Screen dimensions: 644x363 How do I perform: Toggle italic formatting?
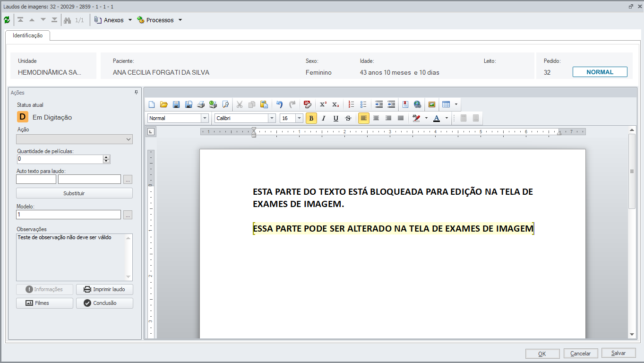click(x=324, y=118)
